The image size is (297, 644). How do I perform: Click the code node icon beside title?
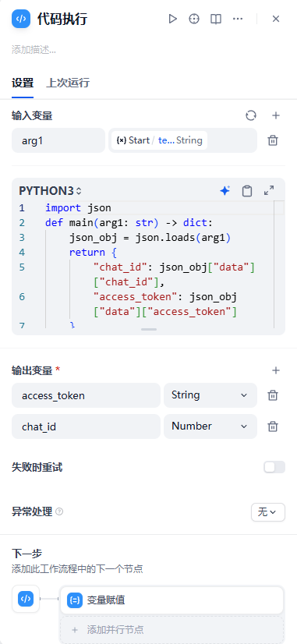21,19
